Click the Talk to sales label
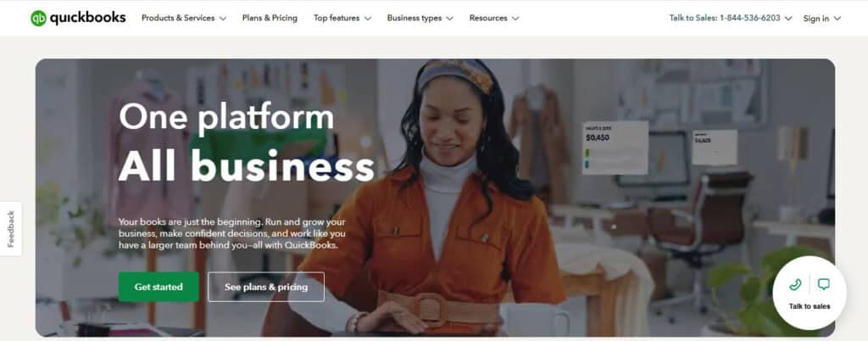 pyautogui.click(x=810, y=306)
